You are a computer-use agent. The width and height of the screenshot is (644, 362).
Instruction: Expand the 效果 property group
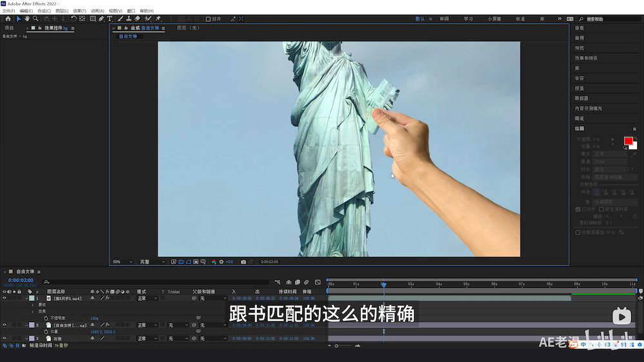point(33,312)
